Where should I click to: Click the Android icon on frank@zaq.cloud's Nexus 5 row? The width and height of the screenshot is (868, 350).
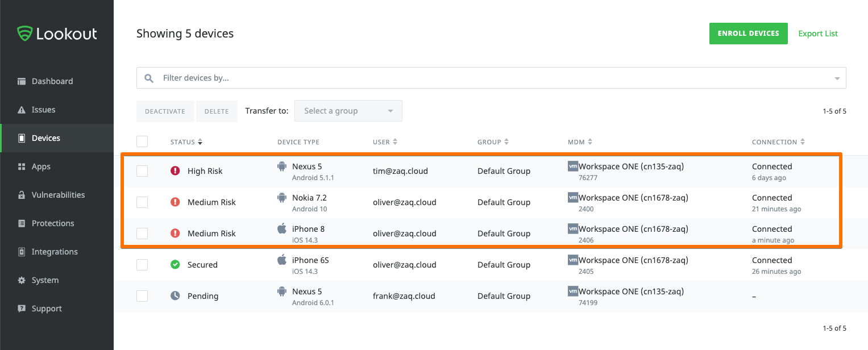point(281,291)
